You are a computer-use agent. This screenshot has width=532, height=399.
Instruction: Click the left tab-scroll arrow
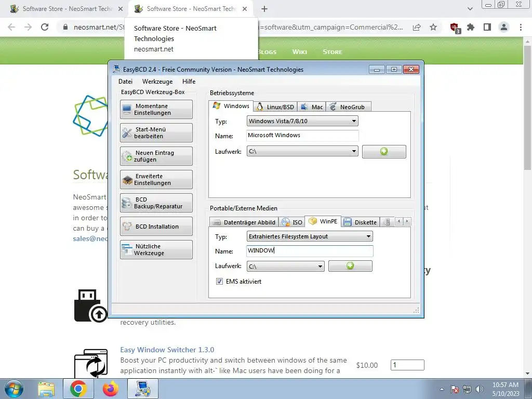coord(400,221)
